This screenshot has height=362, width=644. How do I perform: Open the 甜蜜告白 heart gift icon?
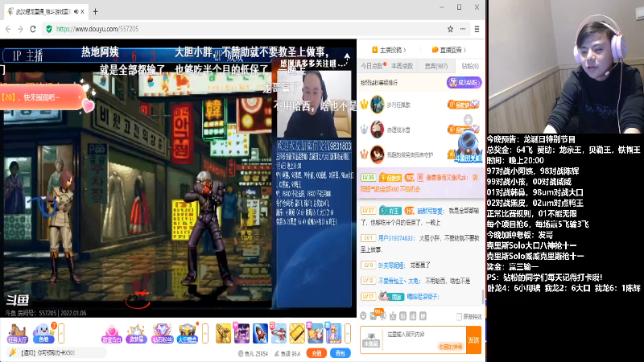pyautogui.click(x=111, y=333)
